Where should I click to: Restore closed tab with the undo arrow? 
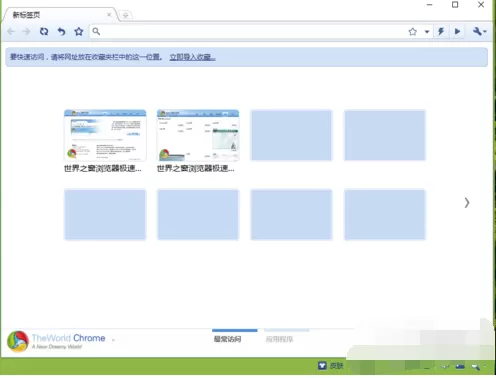pos(61,31)
